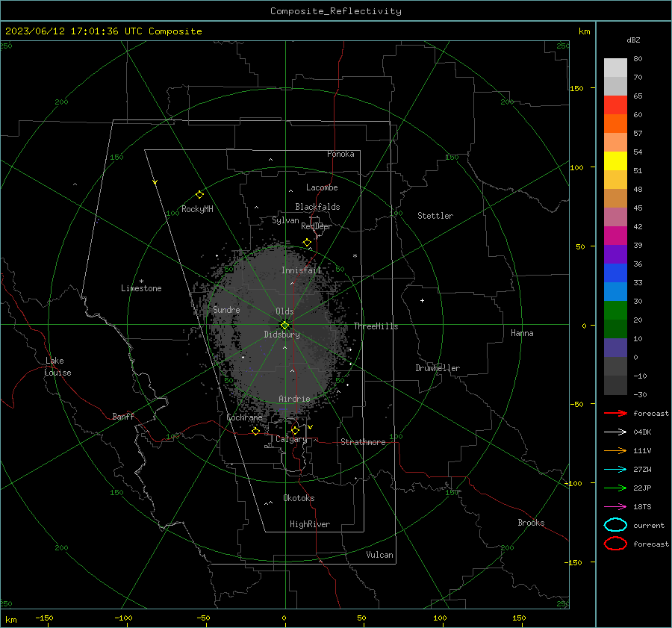Pick the yellow 51-54 dBZ color swatch
The image size is (672, 628).
pos(615,161)
